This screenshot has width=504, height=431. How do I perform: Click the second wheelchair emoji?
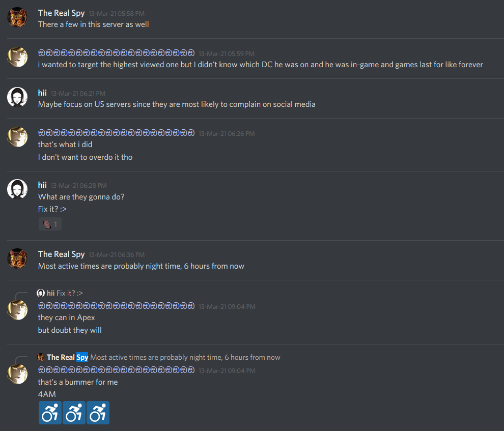click(x=74, y=413)
